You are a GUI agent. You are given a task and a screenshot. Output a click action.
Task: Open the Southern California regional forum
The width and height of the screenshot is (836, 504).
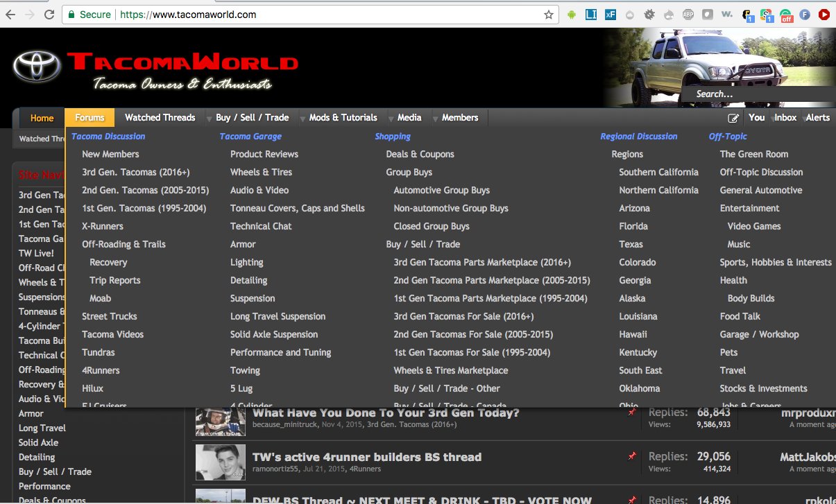click(x=659, y=172)
